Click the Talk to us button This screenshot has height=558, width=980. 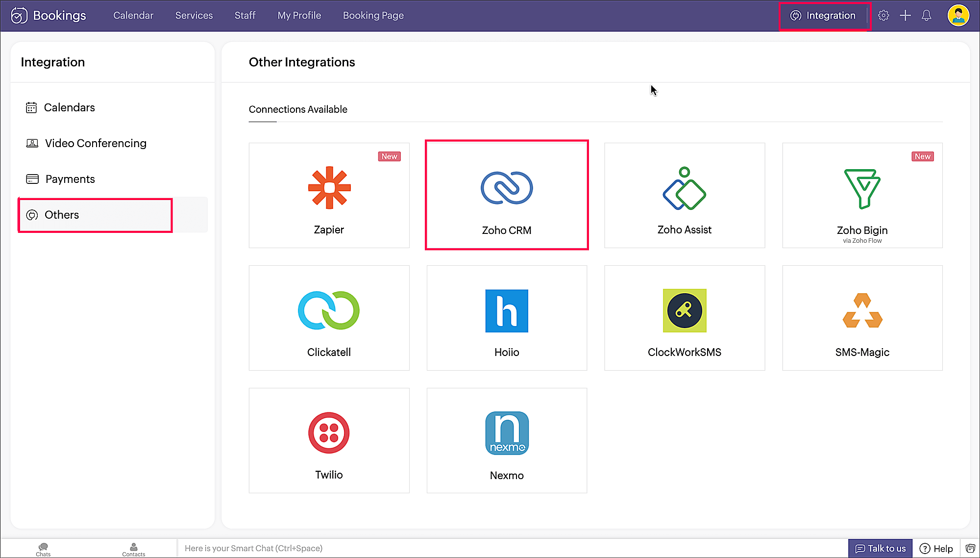[x=881, y=548]
